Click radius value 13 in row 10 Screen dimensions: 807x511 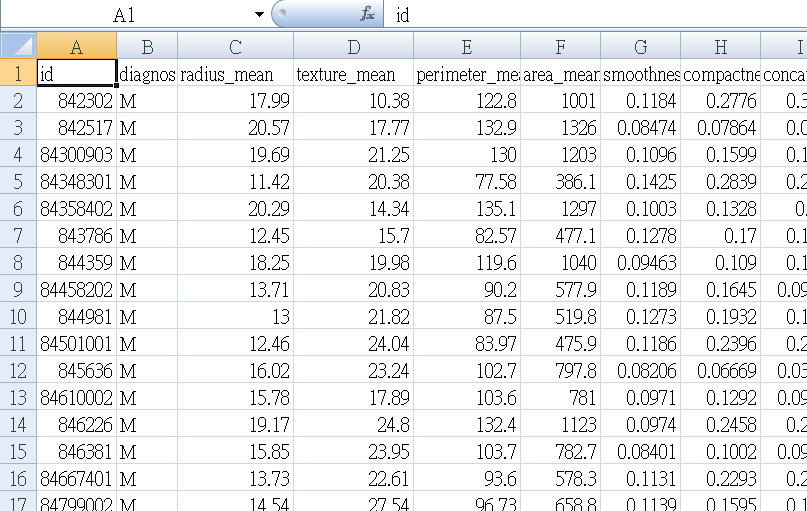[x=235, y=316]
